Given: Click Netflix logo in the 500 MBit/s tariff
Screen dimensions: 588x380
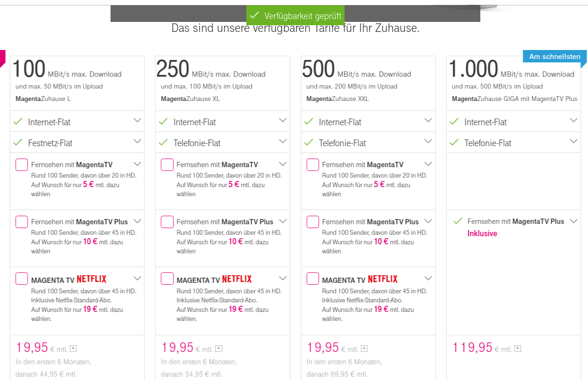Looking at the screenshot, I should (x=383, y=279).
